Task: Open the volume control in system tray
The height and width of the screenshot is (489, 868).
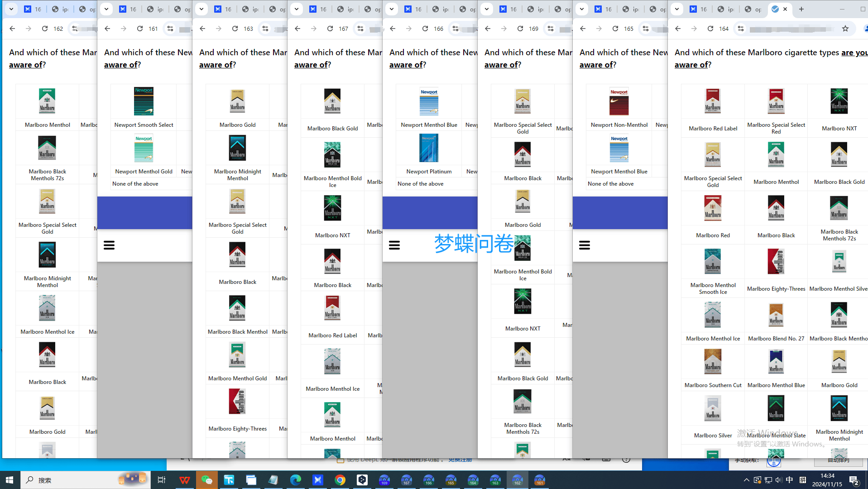Action: tap(778, 480)
